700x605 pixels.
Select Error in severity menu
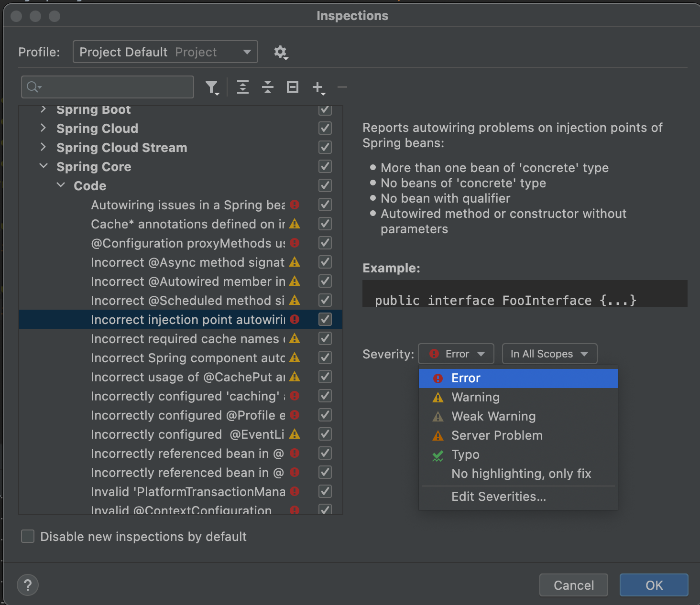518,378
